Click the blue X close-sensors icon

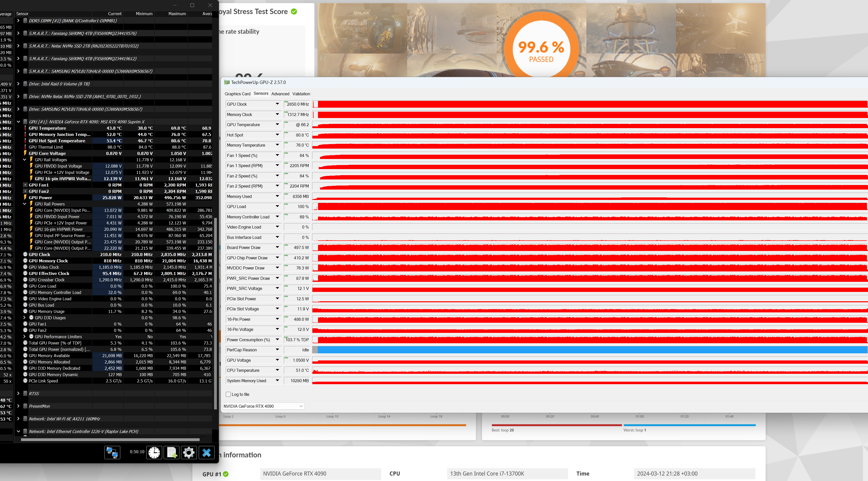207,452
